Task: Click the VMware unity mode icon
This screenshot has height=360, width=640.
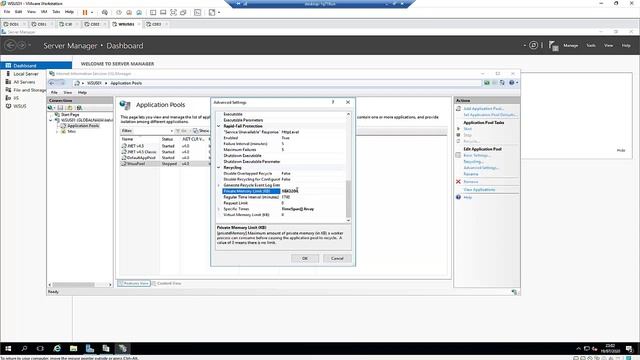Action: (x=183, y=12)
